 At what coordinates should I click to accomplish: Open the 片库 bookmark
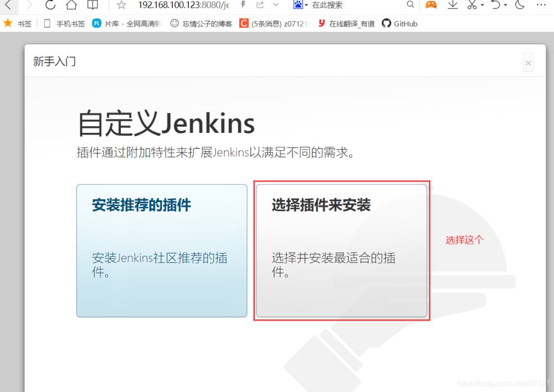127,24
